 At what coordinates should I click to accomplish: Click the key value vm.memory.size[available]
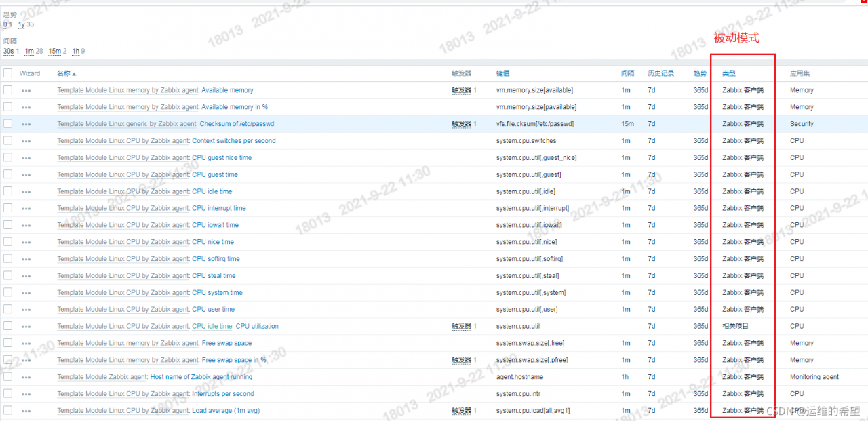click(534, 90)
